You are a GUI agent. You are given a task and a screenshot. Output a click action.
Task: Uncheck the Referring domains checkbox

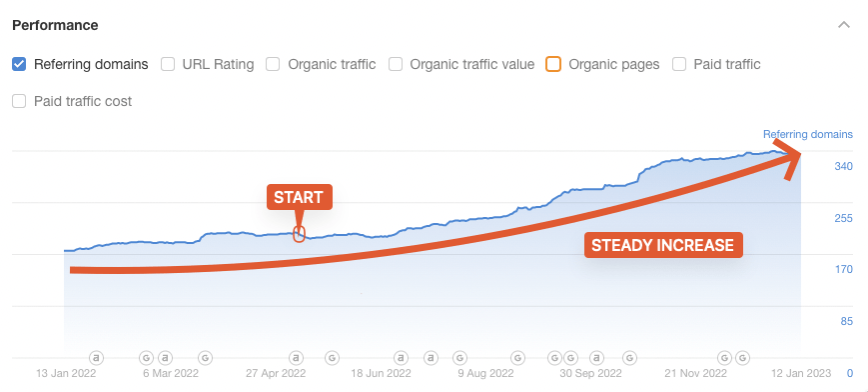click(x=19, y=64)
